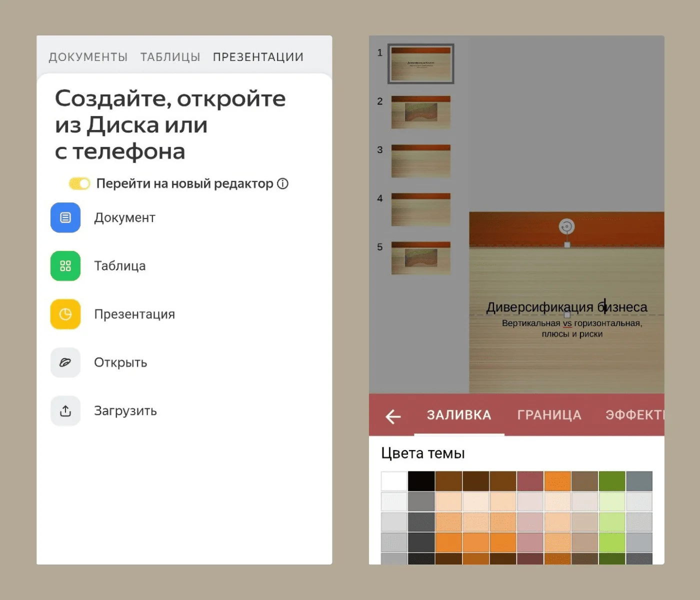The width and height of the screenshot is (700, 600).
Task: Click the Загрузить upload icon
Action: tap(65, 411)
